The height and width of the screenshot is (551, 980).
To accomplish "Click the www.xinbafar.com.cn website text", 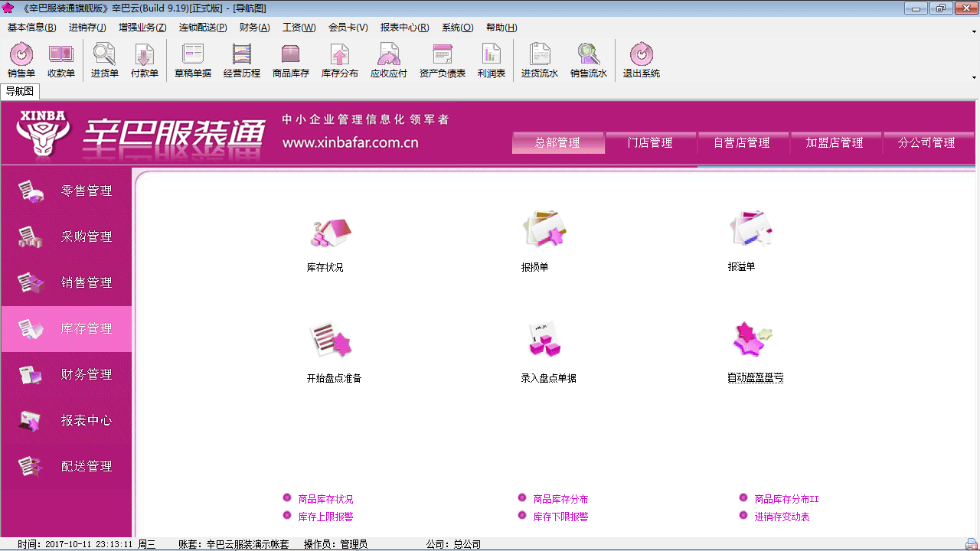I will [x=351, y=142].
